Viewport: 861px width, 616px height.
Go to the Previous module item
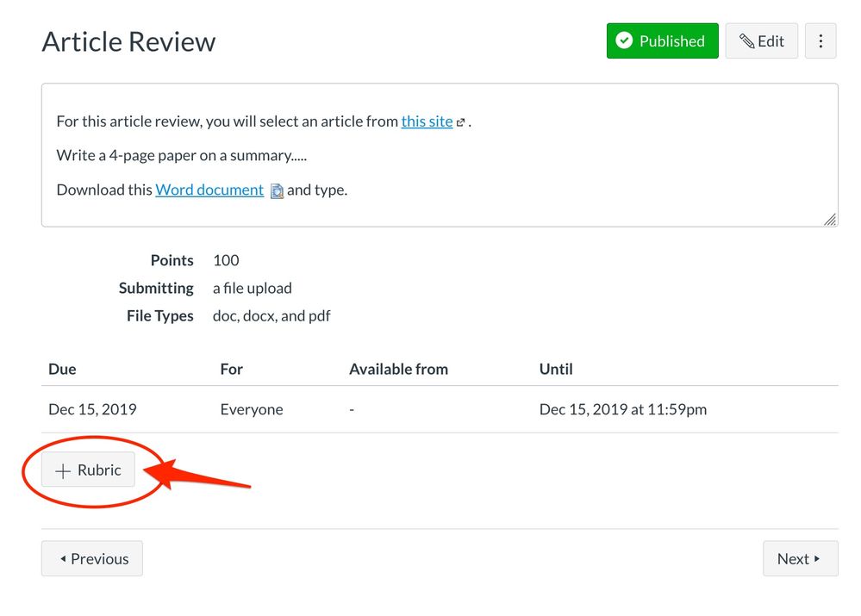92,559
